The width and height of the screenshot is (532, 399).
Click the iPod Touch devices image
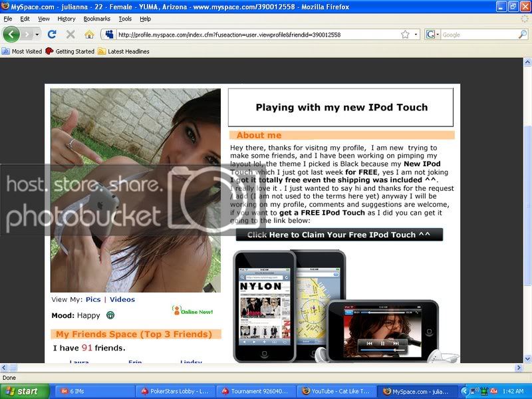(345, 307)
